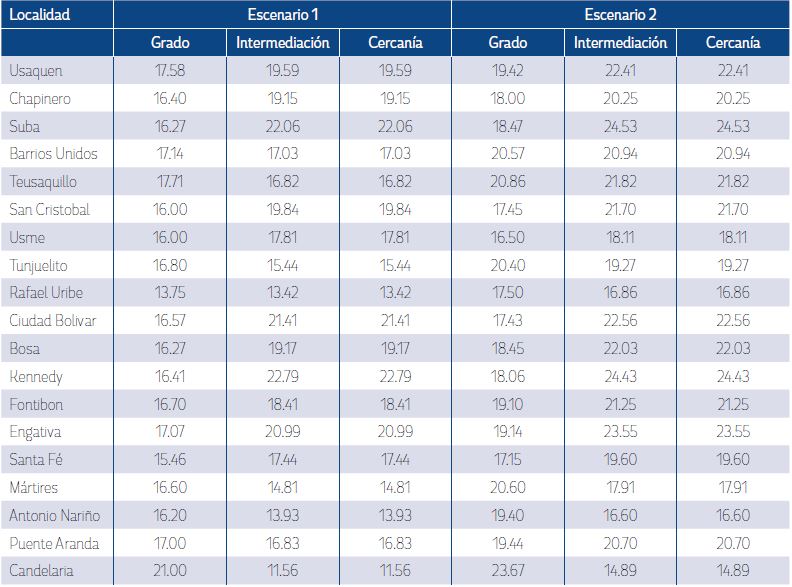This screenshot has width=792, height=587.
Task: Click the Intermediación subheader under Escenario 2
Action: pos(620,43)
